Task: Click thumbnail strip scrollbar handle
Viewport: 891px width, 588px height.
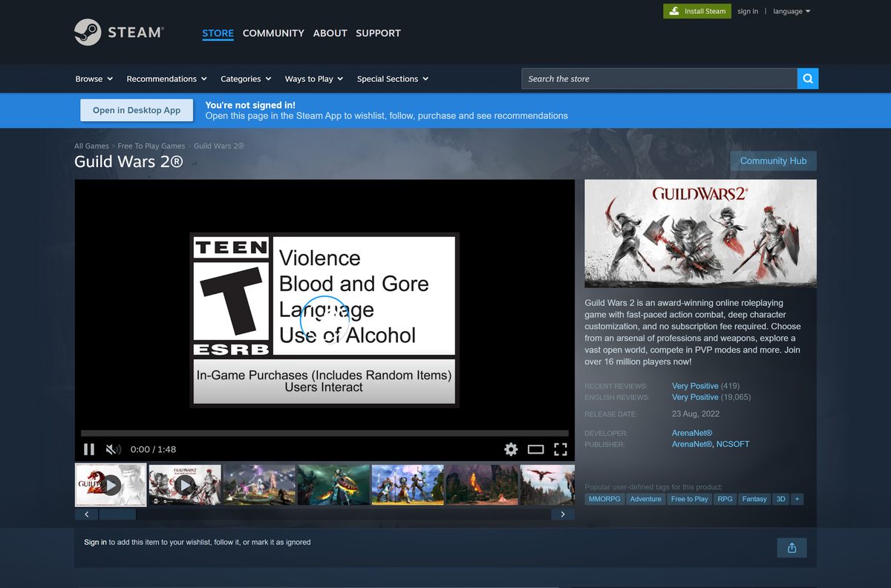Action: pyautogui.click(x=117, y=514)
